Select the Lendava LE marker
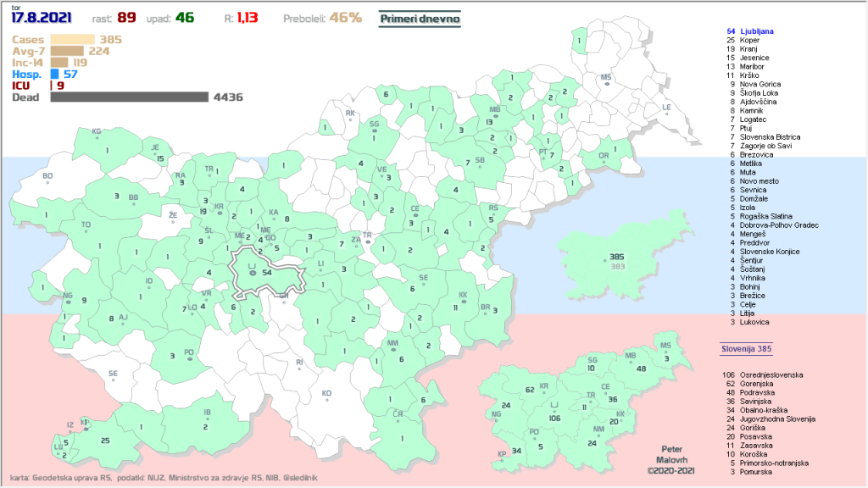 (x=666, y=112)
